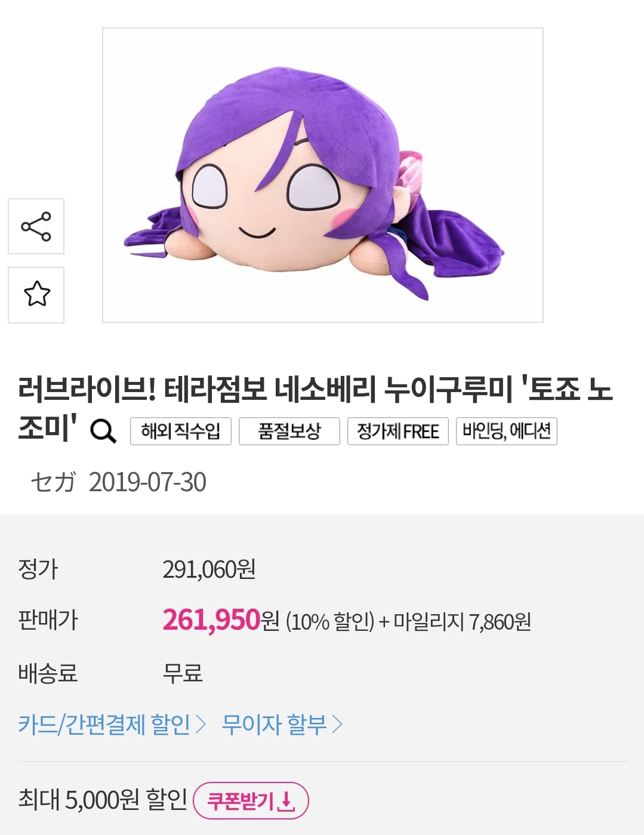Tap the 최대 5,000원 할인 label
This screenshot has width=644, height=835.
[x=103, y=799]
